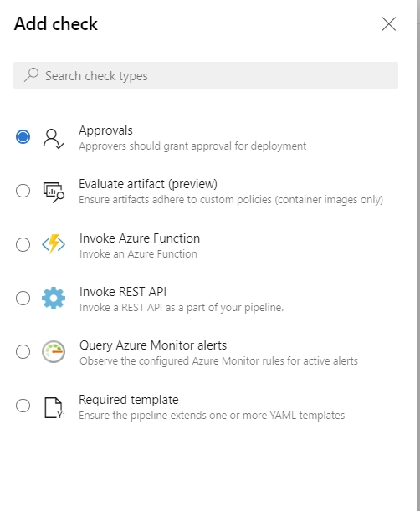The image size is (420, 511).
Task: Click the Invoke REST API label
Action: [123, 292]
